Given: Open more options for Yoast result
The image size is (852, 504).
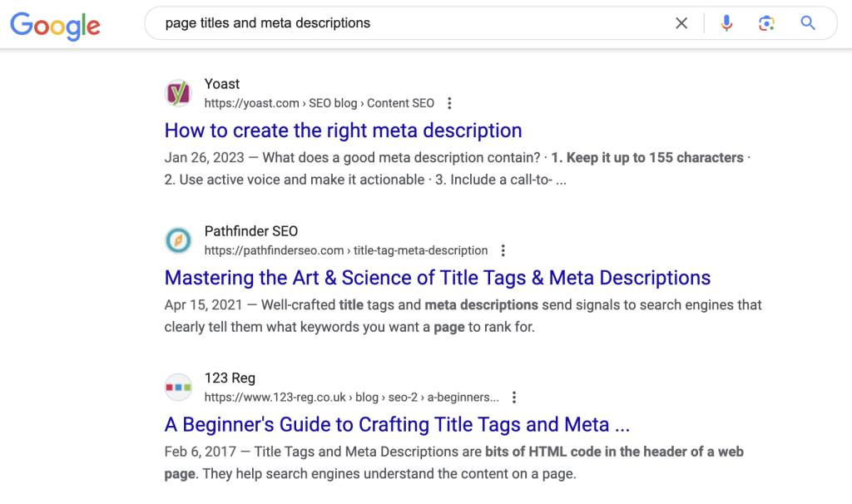Looking at the screenshot, I should 449,104.
